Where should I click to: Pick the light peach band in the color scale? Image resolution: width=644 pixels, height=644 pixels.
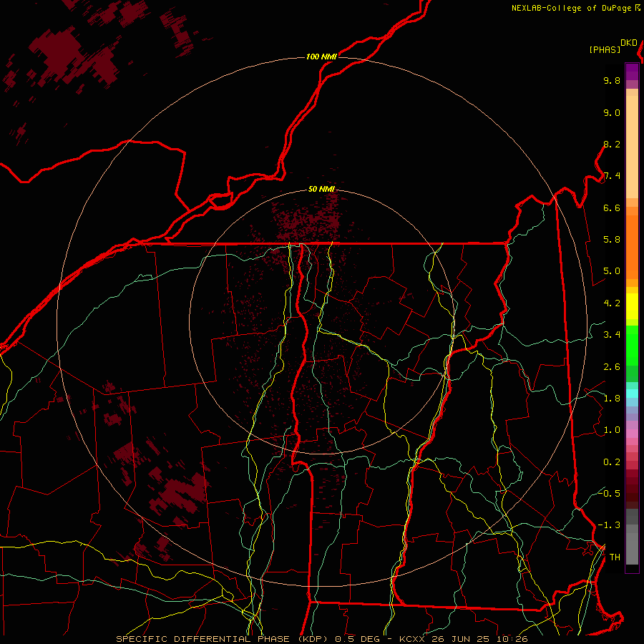632,147
